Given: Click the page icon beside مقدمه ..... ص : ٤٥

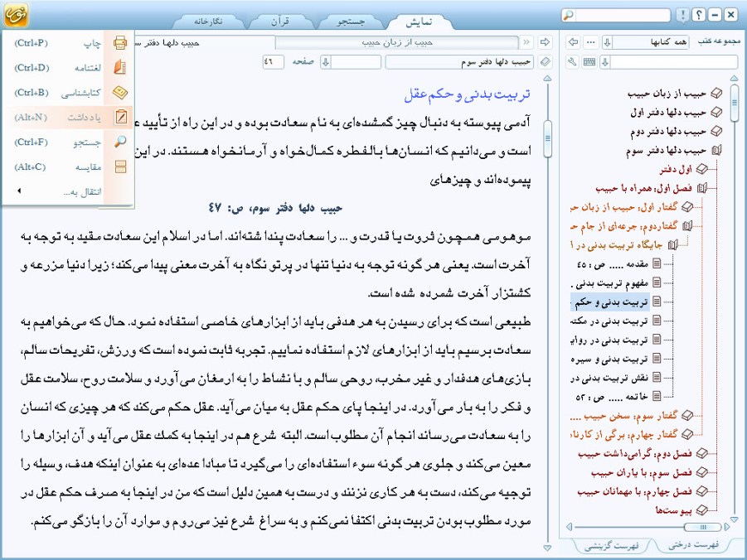Looking at the screenshot, I should point(657,263).
